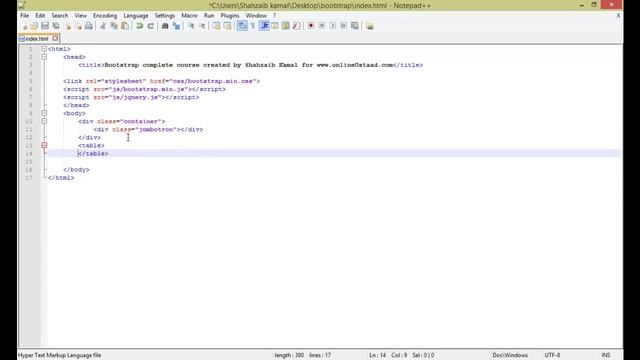Toggle Show Indent Guide toolbar button
640x360 pixels.
pos(264,26)
